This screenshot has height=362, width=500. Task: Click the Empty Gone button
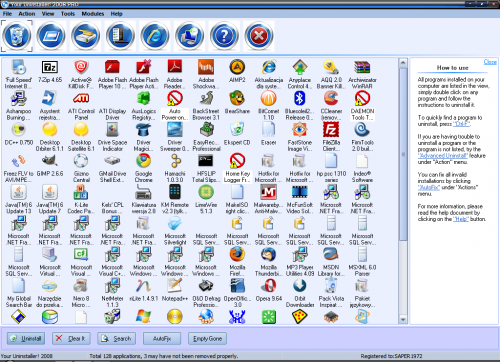[207, 338]
